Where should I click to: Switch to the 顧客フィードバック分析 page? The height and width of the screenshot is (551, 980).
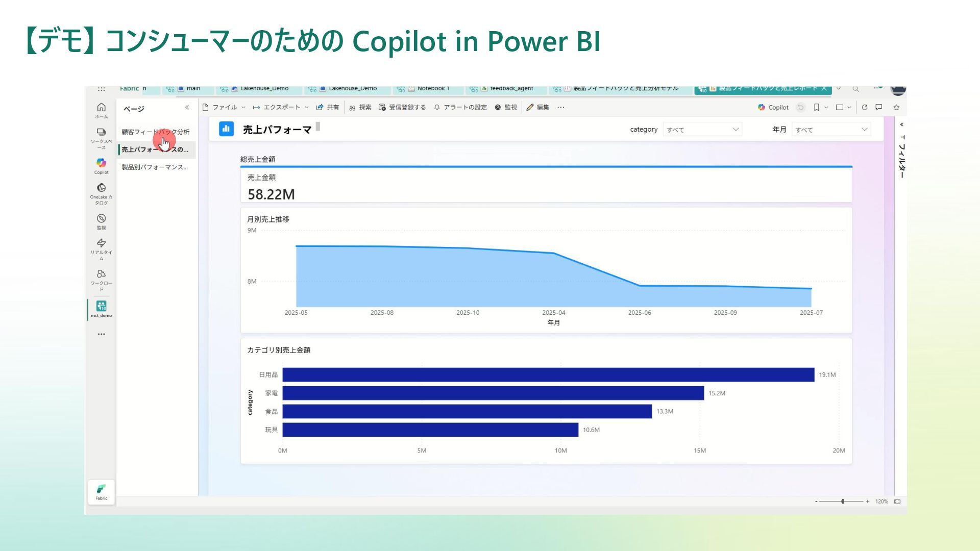[x=155, y=132]
